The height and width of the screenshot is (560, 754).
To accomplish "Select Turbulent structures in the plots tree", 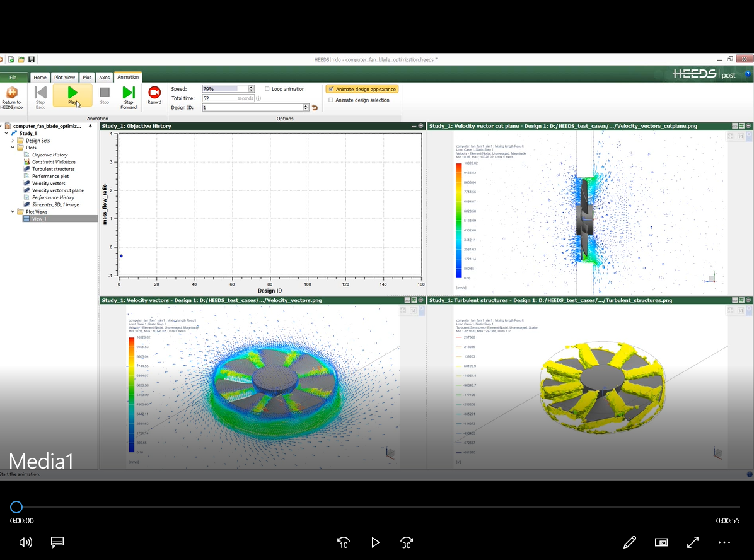I will (x=54, y=170).
